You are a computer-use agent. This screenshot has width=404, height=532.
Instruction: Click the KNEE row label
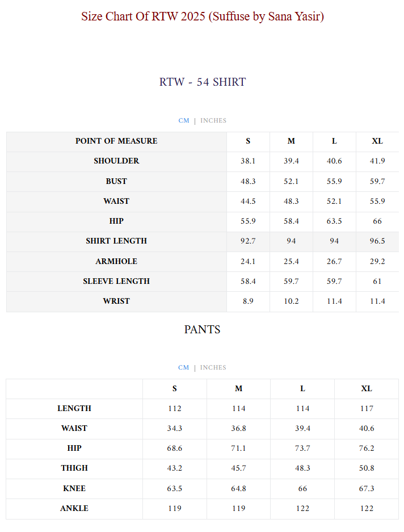point(74,489)
